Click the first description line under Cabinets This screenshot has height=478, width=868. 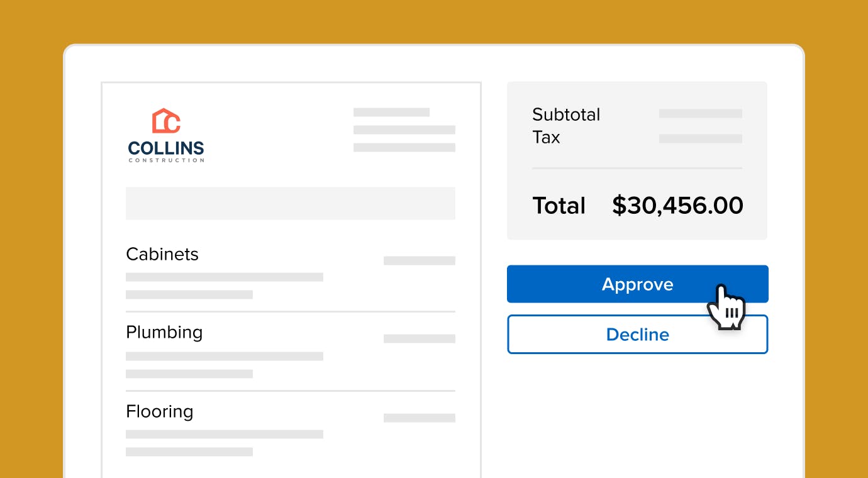[x=225, y=277]
